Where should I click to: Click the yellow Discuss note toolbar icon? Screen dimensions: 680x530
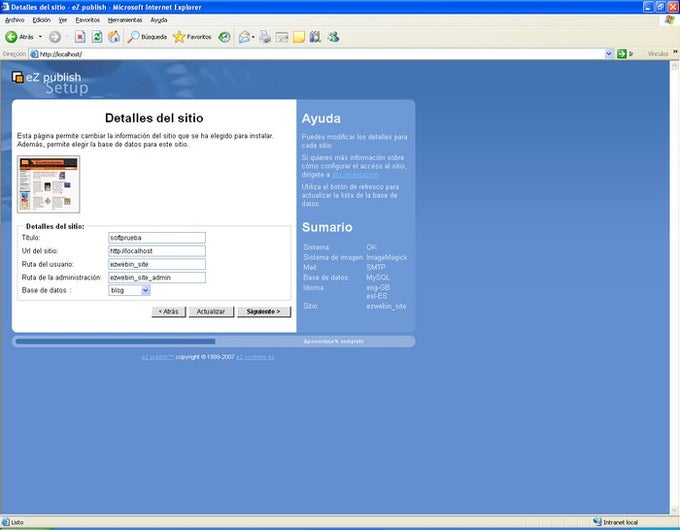299,37
